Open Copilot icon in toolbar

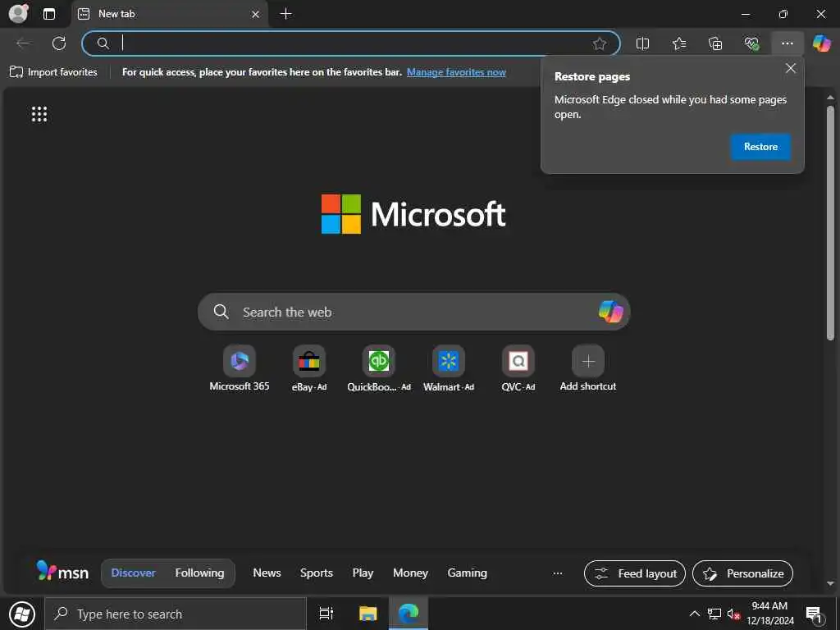(x=821, y=43)
